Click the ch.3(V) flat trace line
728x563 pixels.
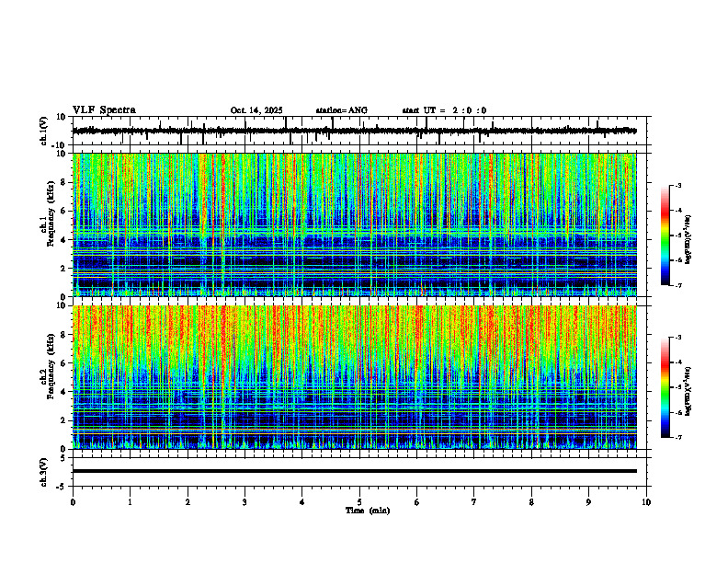(x=355, y=471)
